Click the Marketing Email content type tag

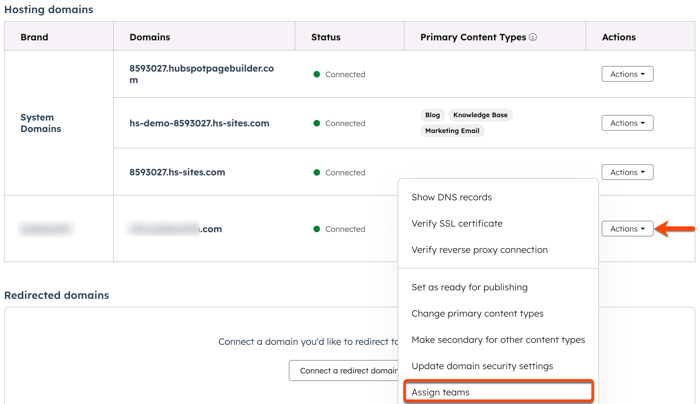452,131
